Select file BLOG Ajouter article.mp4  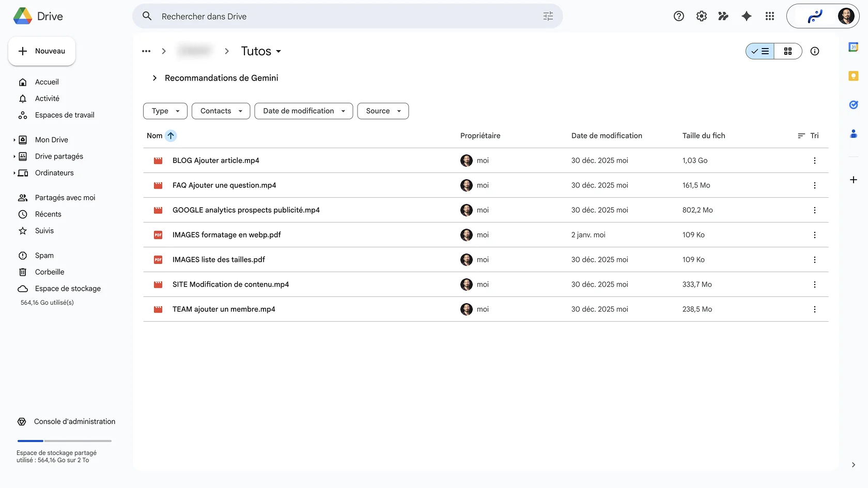[x=486, y=161]
